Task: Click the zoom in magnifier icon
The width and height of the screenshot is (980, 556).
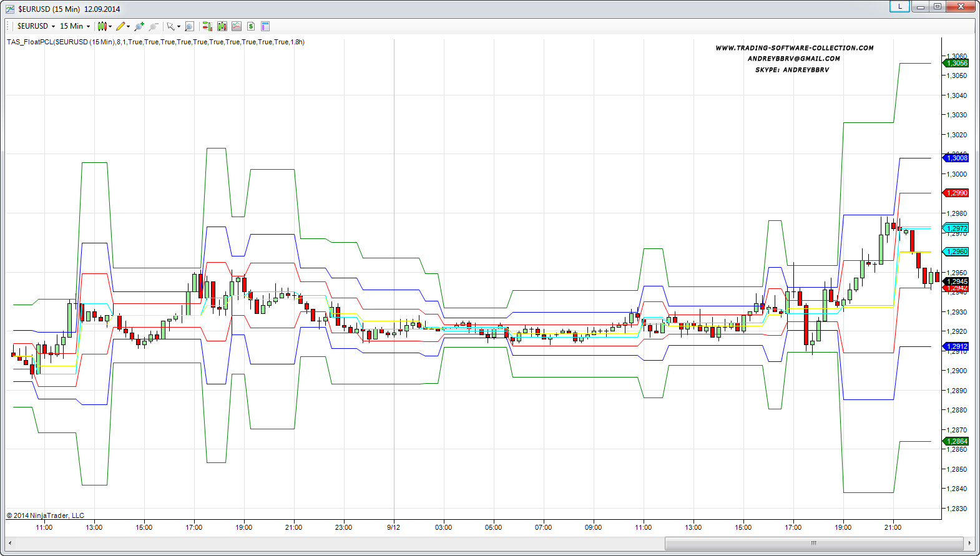Action: (x=139, y=26)
